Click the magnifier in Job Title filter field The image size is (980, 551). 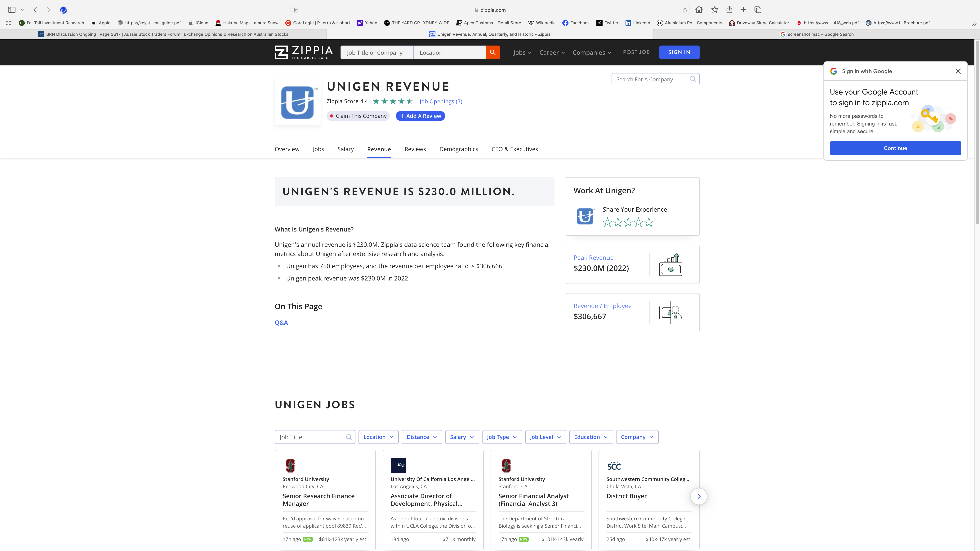(x=349, y=437)
